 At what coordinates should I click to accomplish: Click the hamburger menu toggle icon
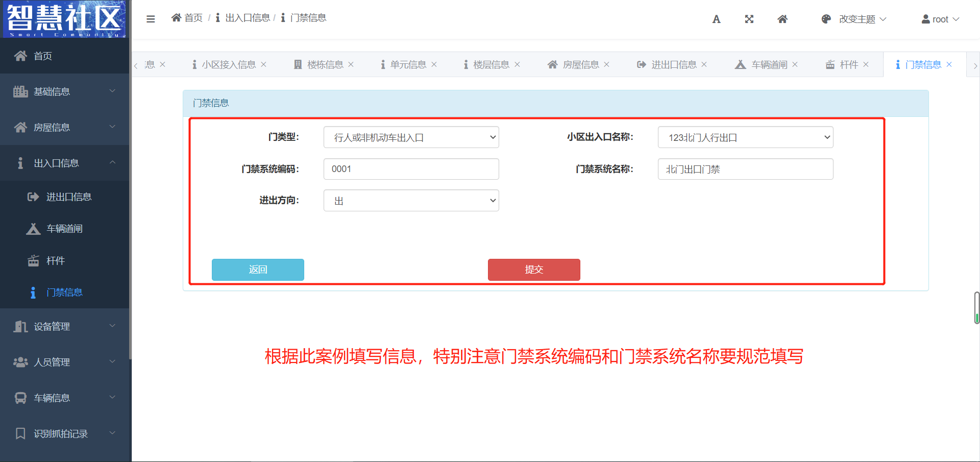tap(151, 19)
